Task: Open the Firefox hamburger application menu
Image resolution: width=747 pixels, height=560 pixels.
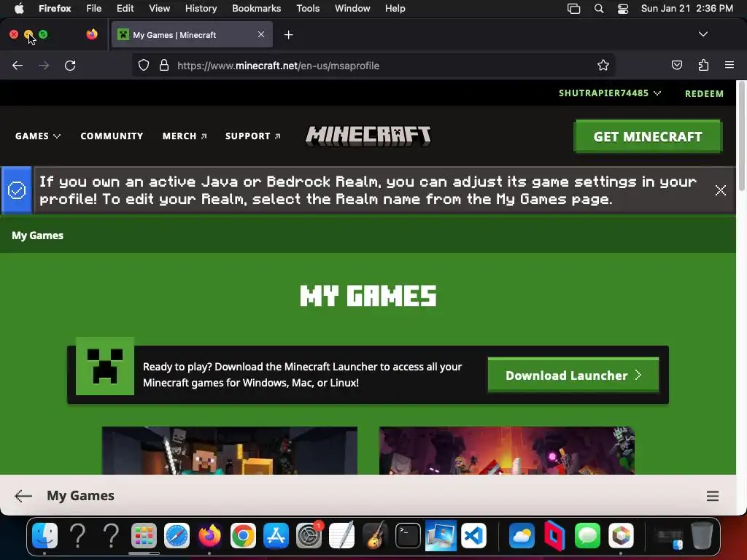Action: (729, 65)
